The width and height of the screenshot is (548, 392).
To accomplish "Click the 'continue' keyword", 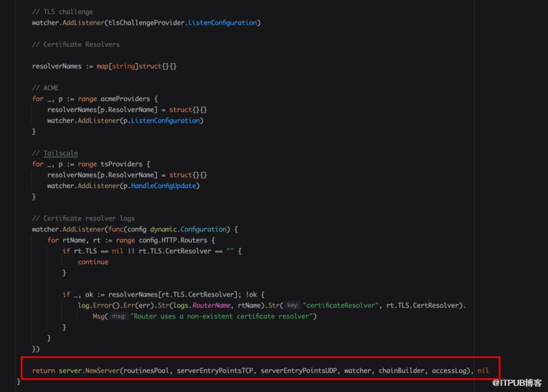I will point(93,262).
